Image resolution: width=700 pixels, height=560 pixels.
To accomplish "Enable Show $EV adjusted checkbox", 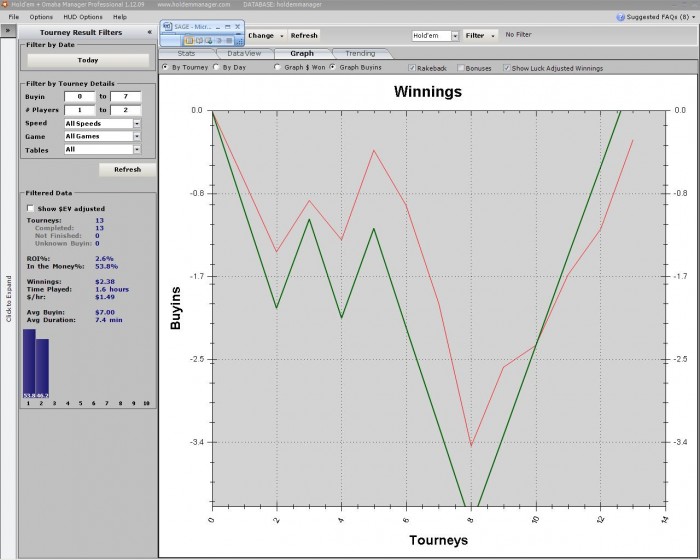I will coord(30,209).
